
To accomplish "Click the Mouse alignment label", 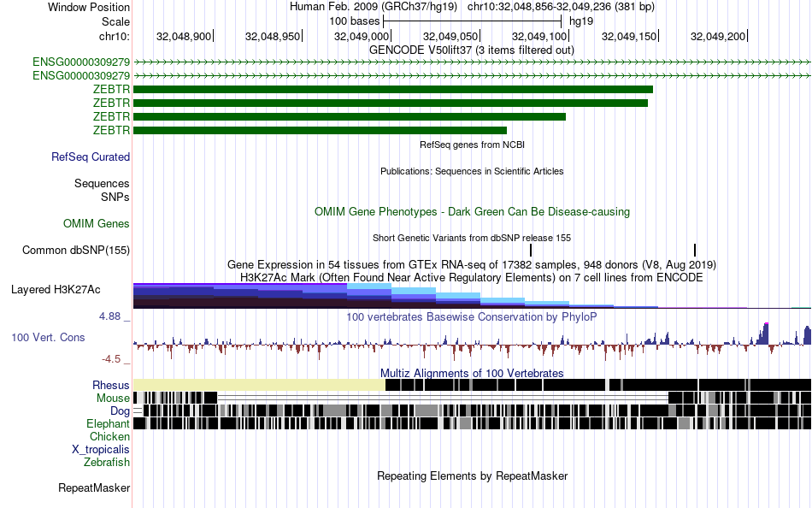I will pos(113,399).
